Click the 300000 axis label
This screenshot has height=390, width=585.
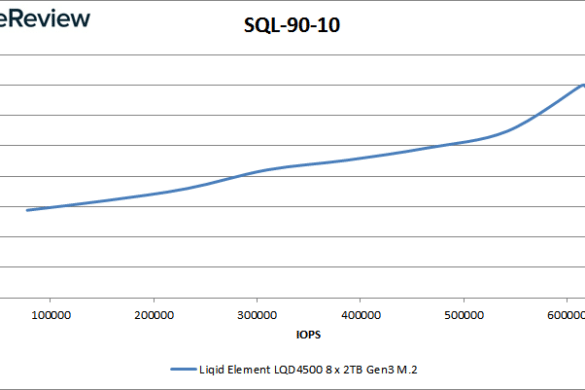pyautogui.click(x=257, y=315)
